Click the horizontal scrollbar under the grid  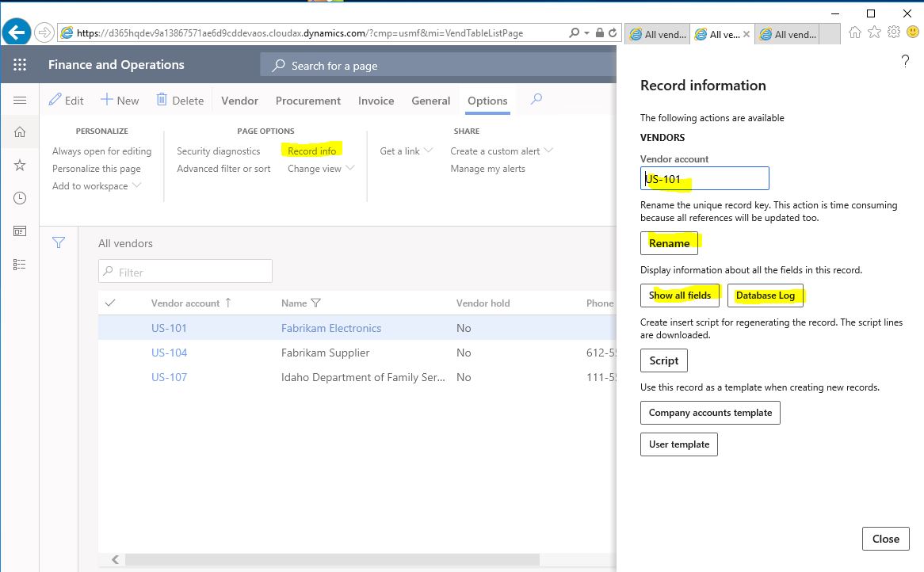(x=333, y=559)
